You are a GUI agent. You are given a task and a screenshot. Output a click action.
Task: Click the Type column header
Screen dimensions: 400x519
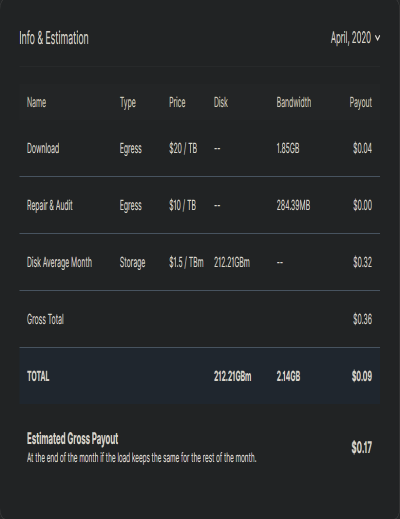(128, 103)
